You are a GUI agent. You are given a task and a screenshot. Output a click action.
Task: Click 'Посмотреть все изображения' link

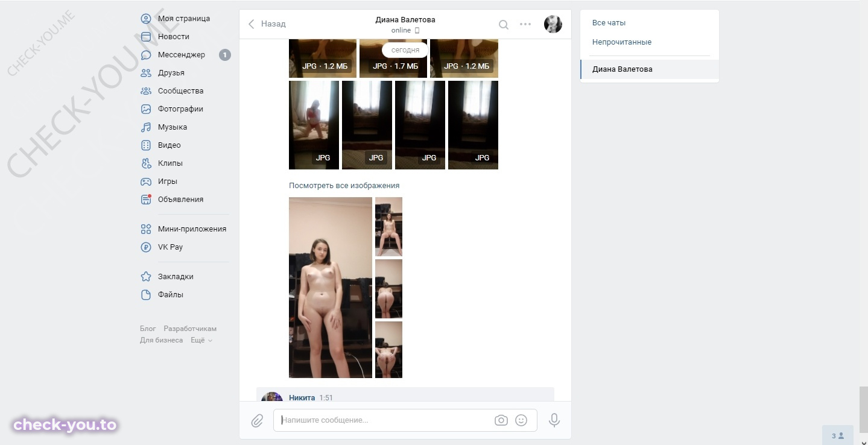[x=344, y=186]
